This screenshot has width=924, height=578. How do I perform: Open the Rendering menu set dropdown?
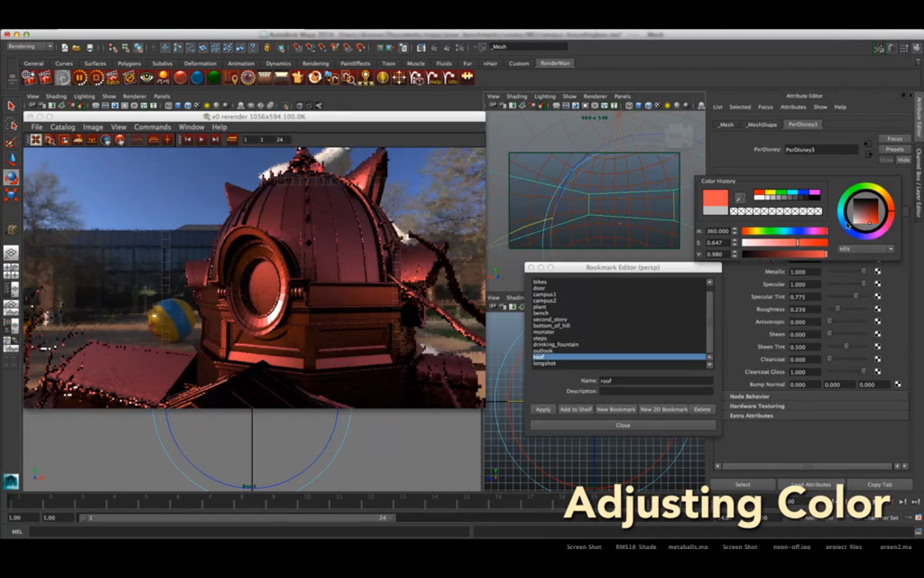pos(30,47)
